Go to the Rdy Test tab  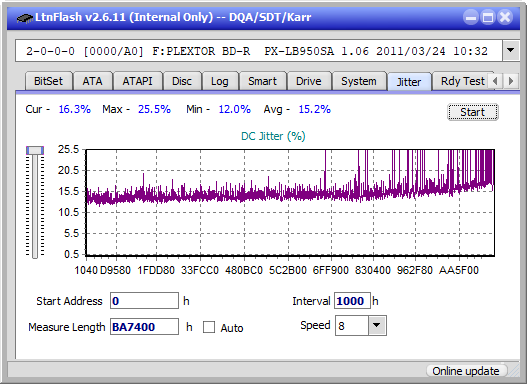click(x=462, y=81)
